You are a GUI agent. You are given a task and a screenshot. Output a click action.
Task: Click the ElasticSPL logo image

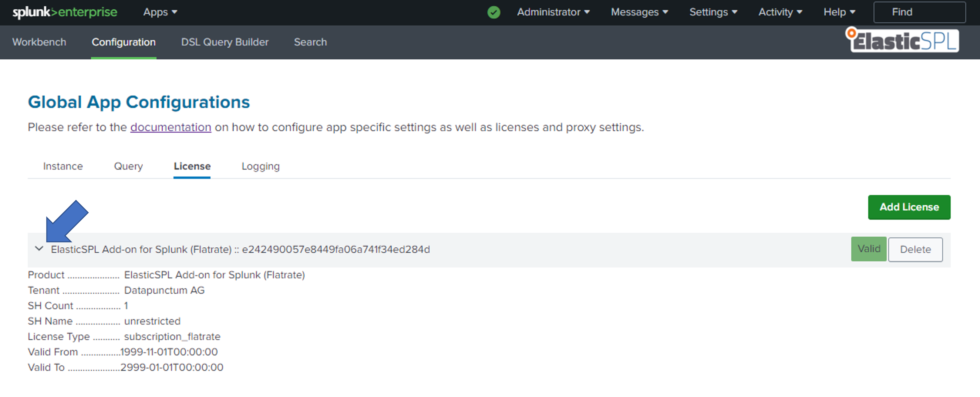pos(902,40)
